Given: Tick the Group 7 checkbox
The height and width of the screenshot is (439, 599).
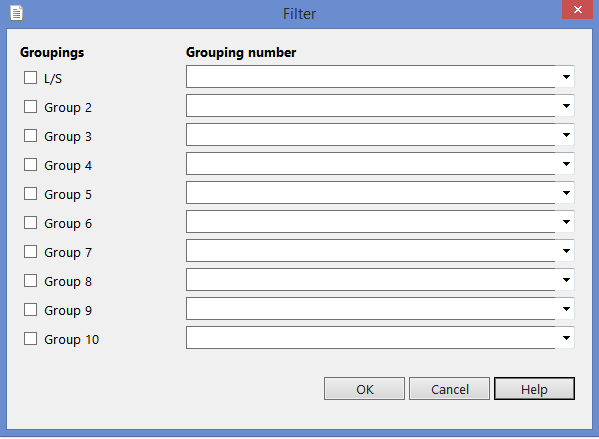Looking at the screenshot, I should (31, 252).
